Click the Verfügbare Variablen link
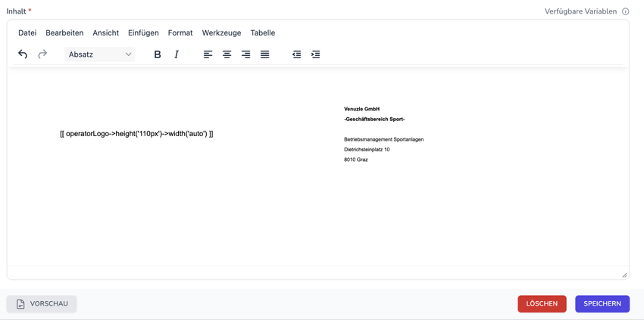This screenshot has height=320, width=644. coord(580,11)
